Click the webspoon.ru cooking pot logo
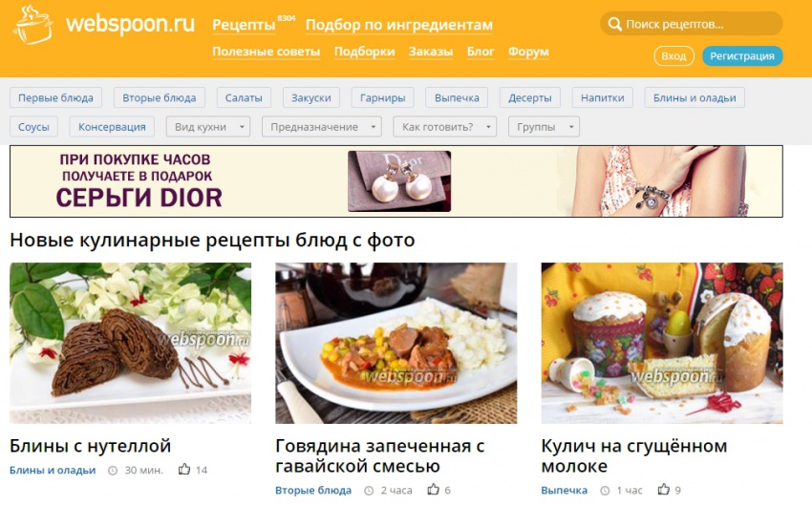812x506 pixels. coord(33,26)
